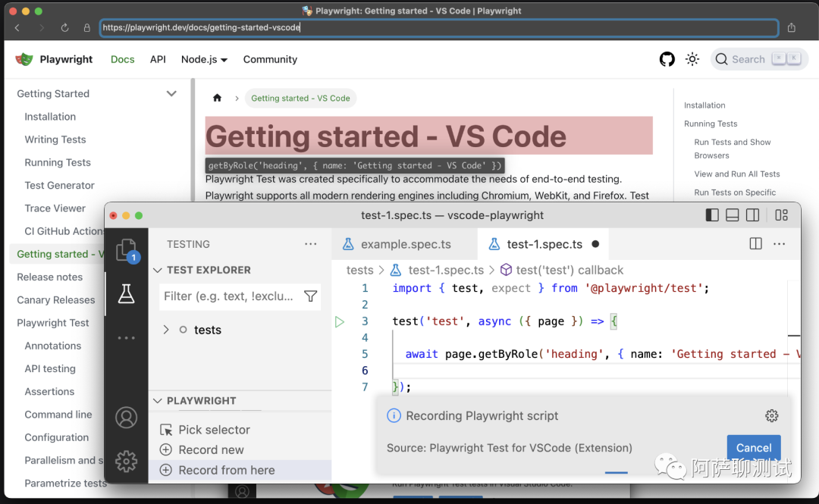
Task: Toggle the light/dark theme sun icon
Action: (692, 59)
